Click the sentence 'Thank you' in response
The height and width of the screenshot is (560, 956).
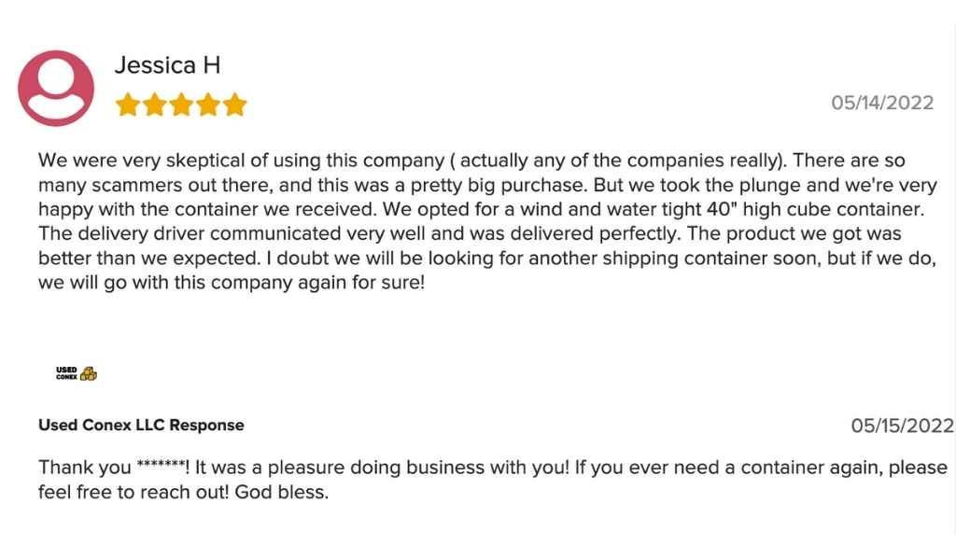coord(84,468)
